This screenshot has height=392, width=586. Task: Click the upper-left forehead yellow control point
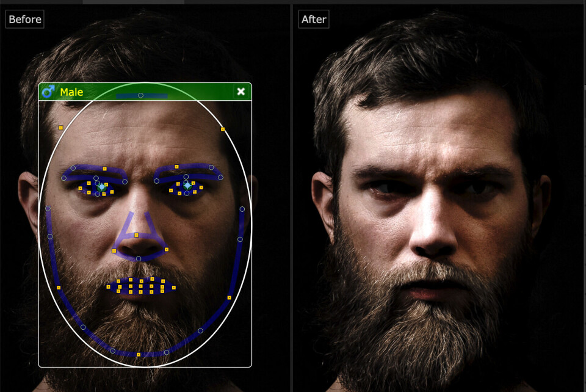pyautogui.click(x=61, y=128)
